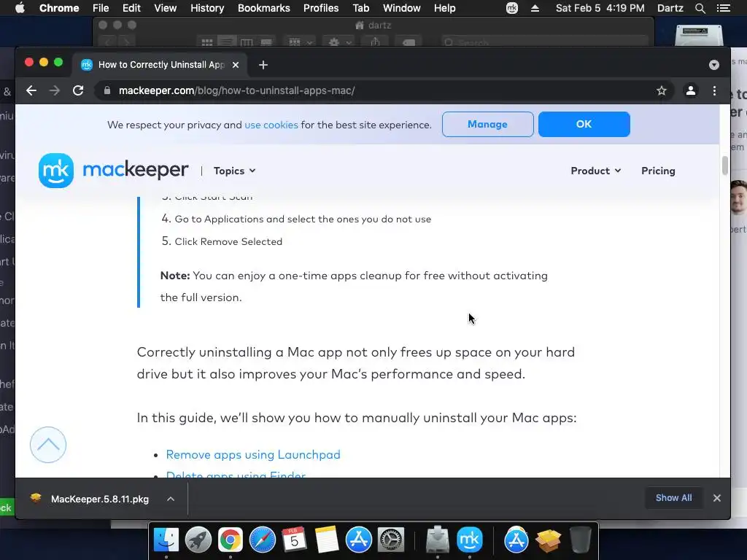
Task: Click the MacKeeper logo
Action: pyautogui.click(x=113, y=171)
